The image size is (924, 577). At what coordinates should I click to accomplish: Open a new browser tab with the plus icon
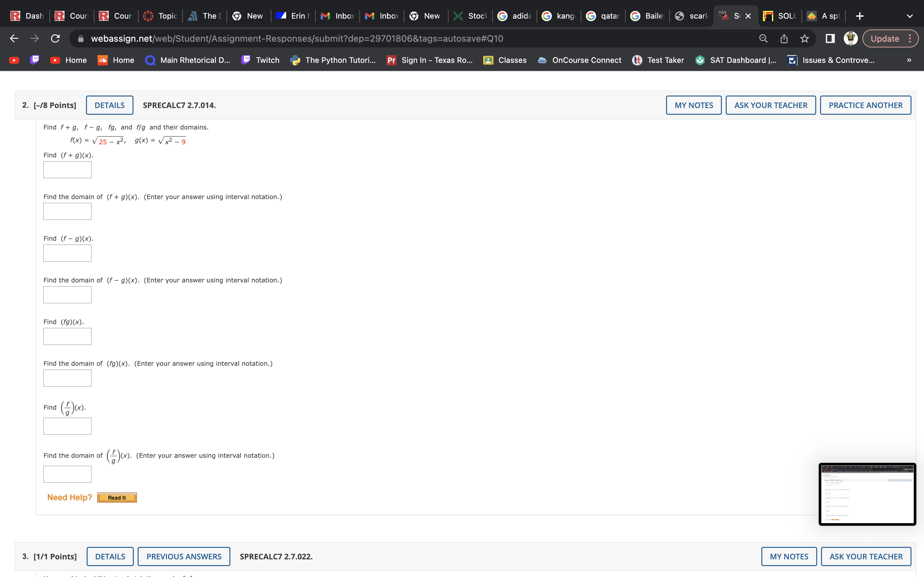click(859, 16)
